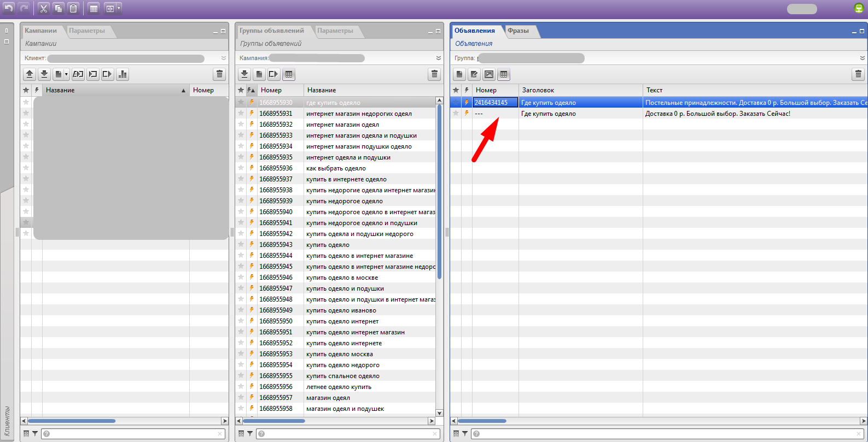Select the Группы объявлений tab

pyautogui.click(x=272, y=31)
